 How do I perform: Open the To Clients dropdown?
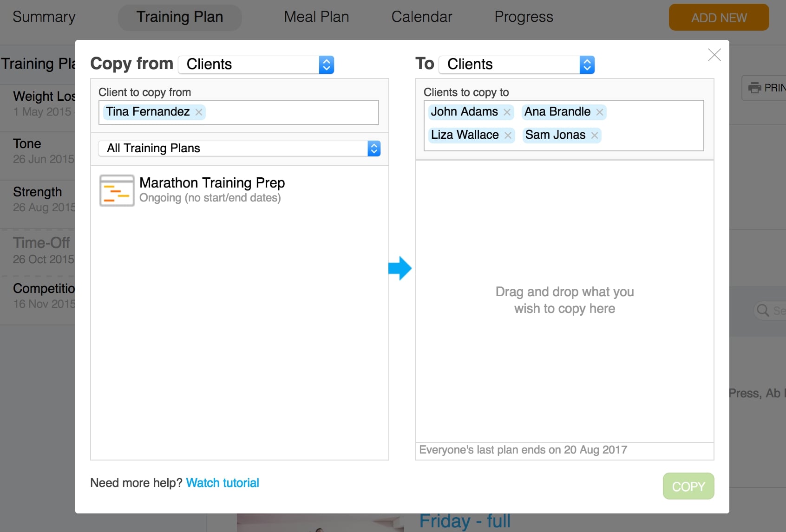(517, 65)
